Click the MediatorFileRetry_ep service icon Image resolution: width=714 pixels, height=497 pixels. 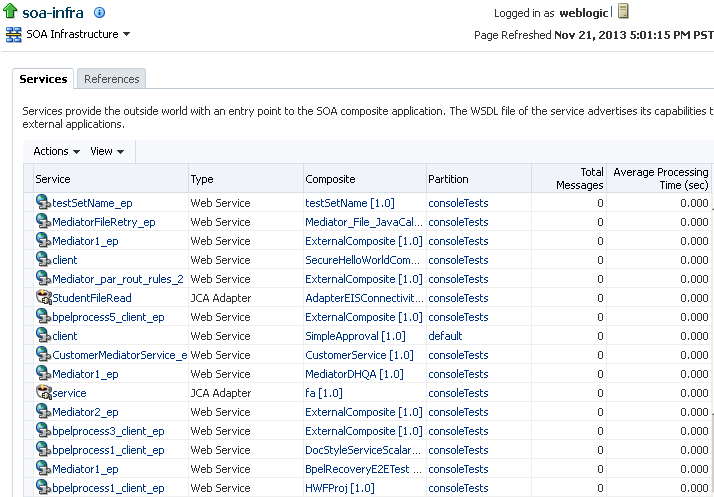click(x=43, y=222)
